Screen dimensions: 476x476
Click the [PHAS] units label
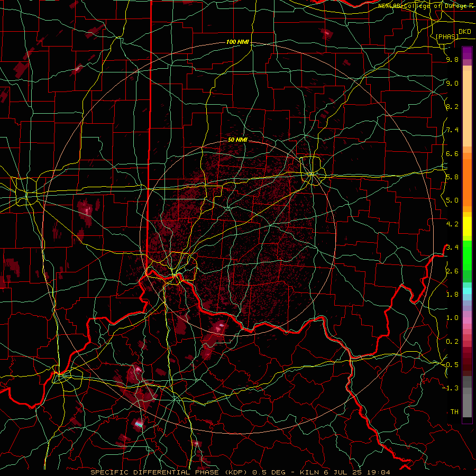[447, 36]
